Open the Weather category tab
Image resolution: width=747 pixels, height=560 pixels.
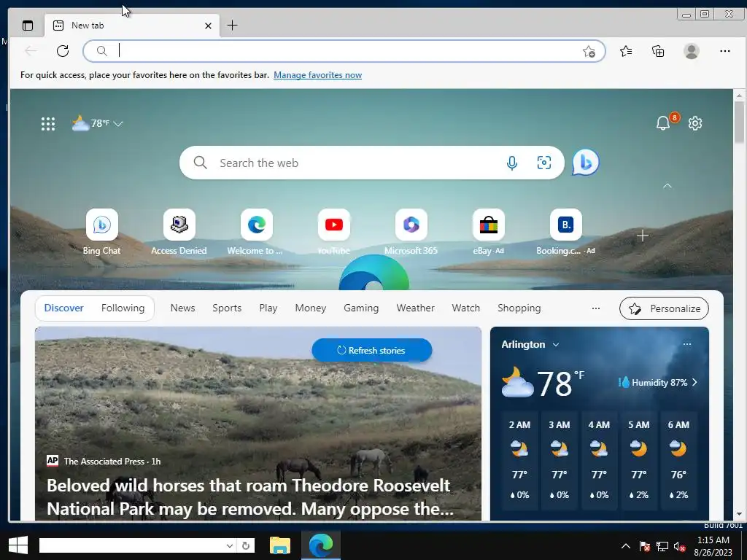[x=415, y=308]
